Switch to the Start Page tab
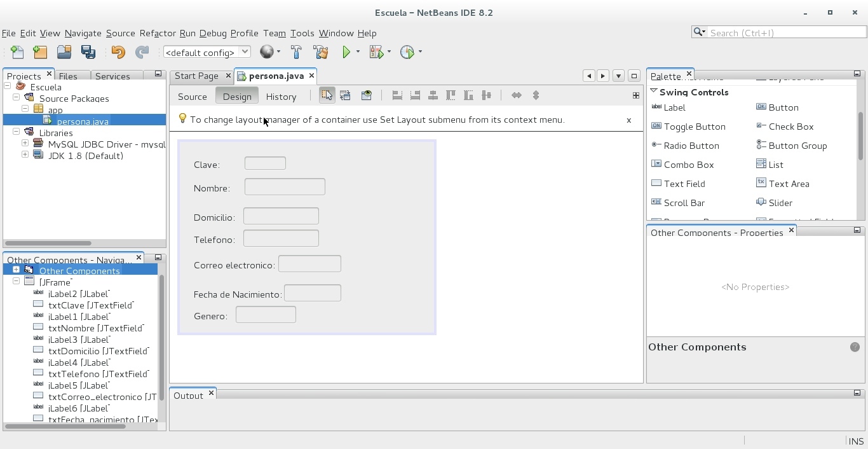 (196, 76)
